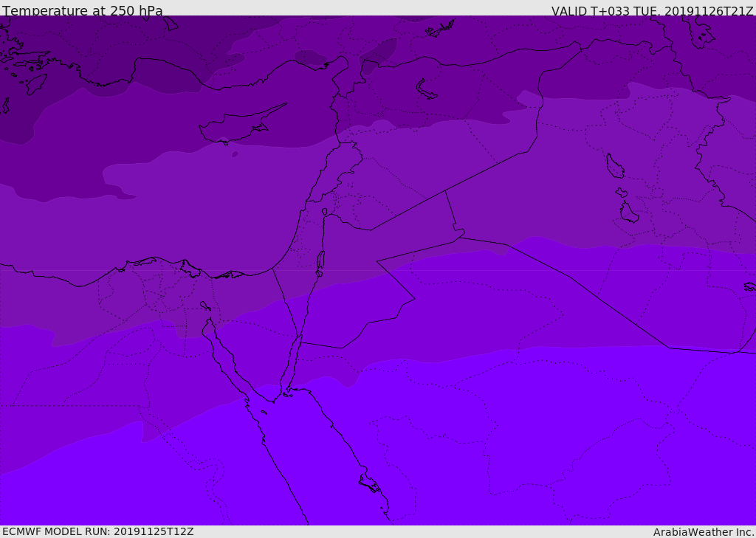
Task: Click the 'VALID T+033 TUE. 20191126T21Z' label
Action: (653, 10)
